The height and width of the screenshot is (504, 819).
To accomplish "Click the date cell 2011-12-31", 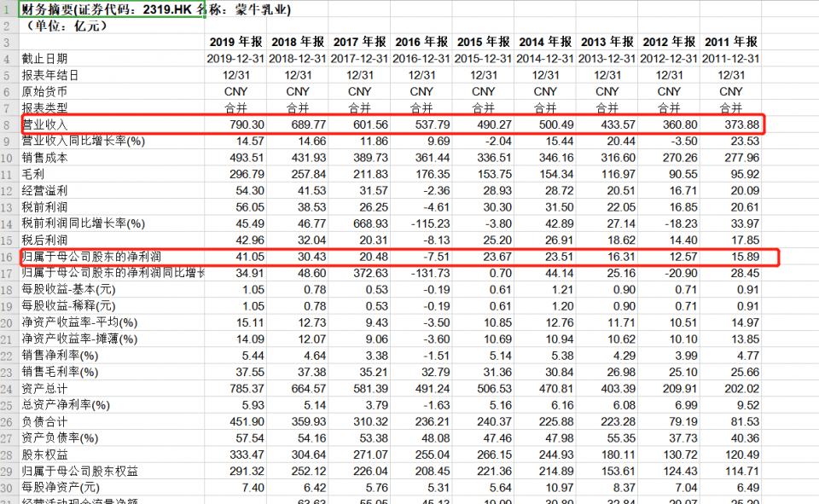I will pos(731,59).
